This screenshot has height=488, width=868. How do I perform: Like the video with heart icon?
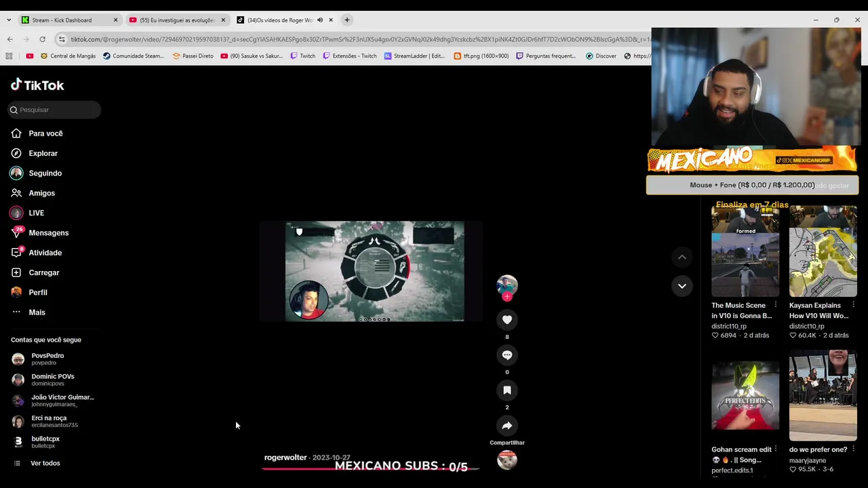pyautogui.click(x=507, y=319)
